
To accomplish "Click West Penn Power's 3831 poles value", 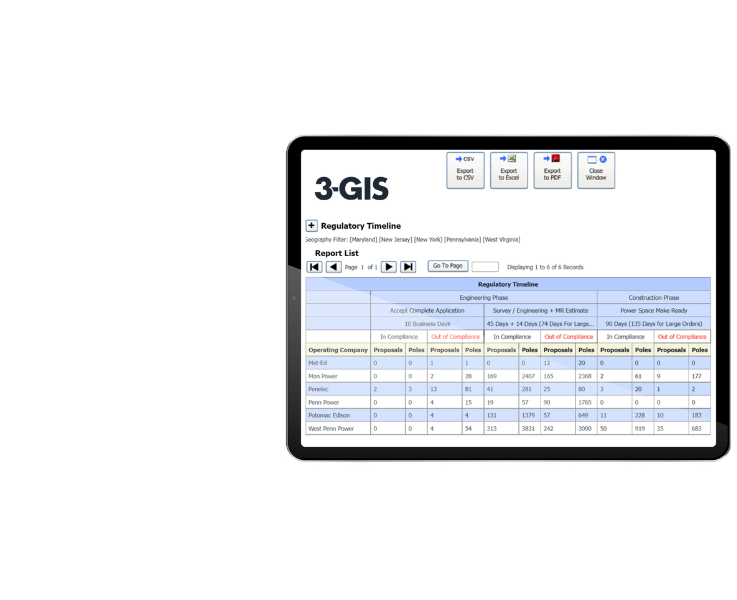I will tap(528, 429).
